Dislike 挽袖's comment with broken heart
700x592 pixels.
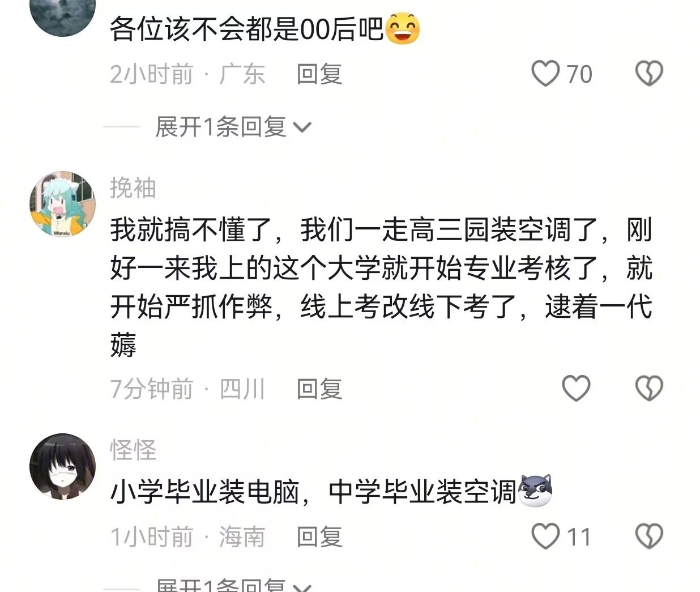649,389
